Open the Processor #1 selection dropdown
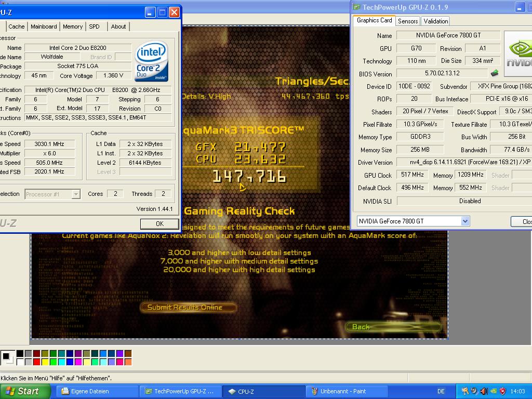The width and height of the screenshot is (532, 399). point(76,194)
